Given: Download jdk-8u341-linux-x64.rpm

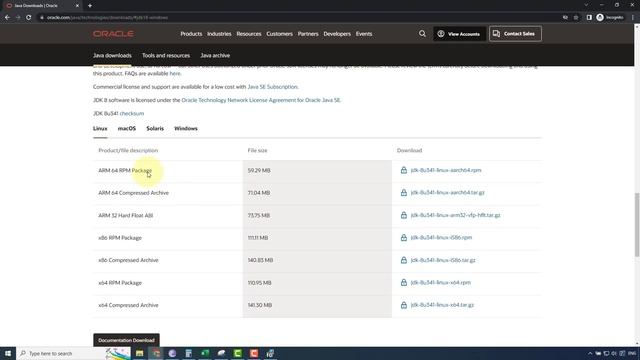Looking at the screenshot, I should [x=440, y=282].
